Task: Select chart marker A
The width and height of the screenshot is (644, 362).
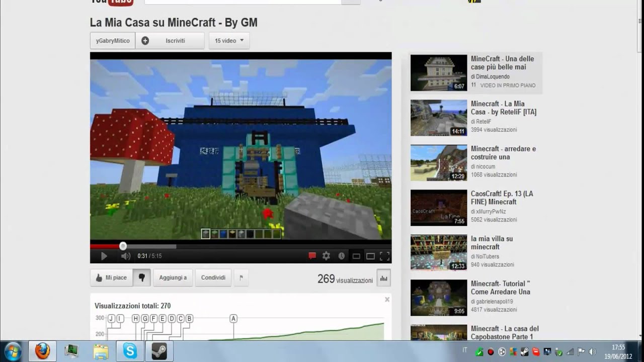Action: point(233,318)
